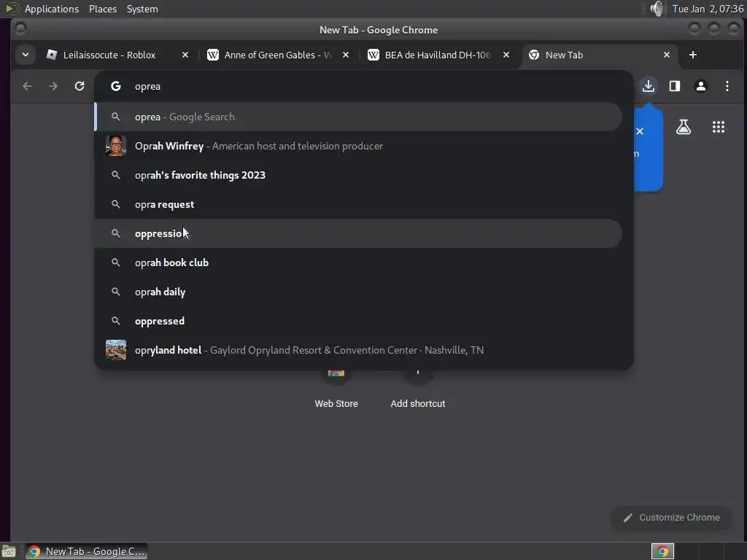Choose the 'oppression' suggestion
Image resolution: width=747 pixels, height=560 pixels.
tap(358, 233)
